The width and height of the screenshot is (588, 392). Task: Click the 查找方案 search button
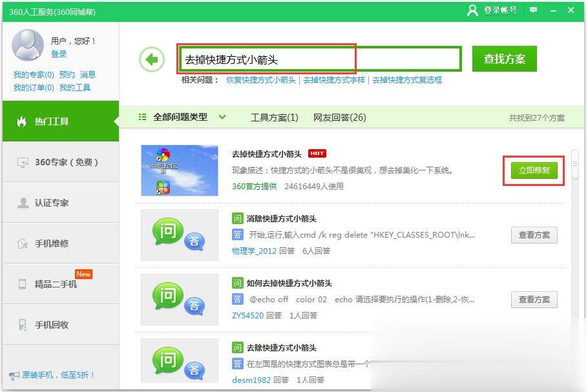tap(505, 59)
